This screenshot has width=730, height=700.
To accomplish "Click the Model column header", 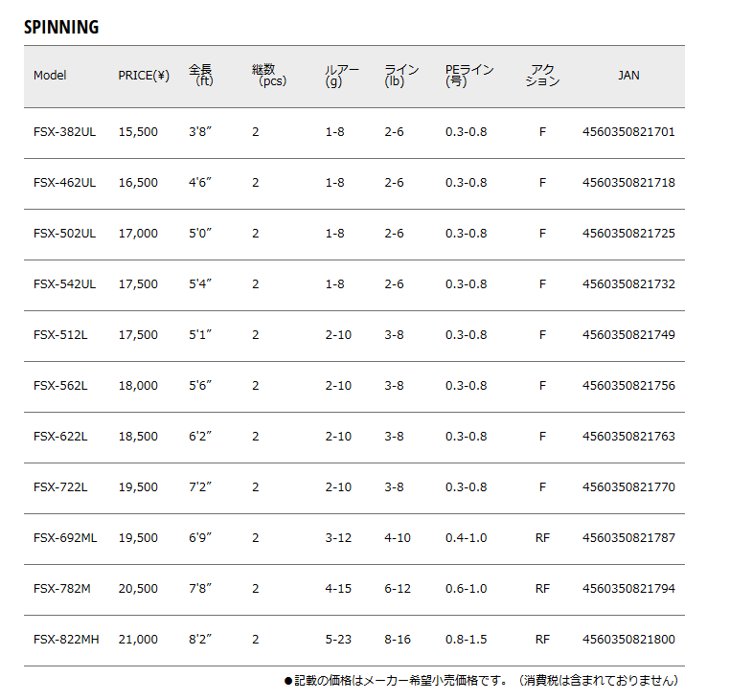I will (50, 76).
